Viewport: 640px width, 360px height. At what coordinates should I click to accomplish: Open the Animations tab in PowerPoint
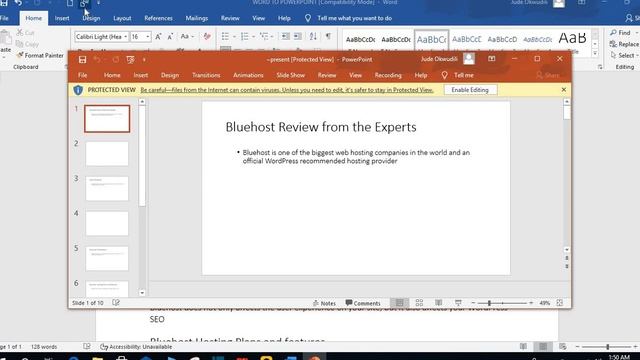coord(248,75)
